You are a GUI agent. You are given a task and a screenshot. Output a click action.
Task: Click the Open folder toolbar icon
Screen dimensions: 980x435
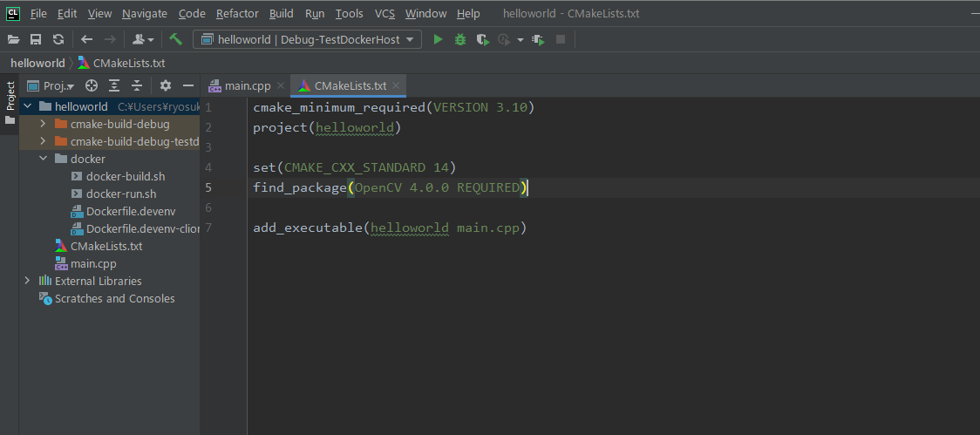click(x=13, y=40)
